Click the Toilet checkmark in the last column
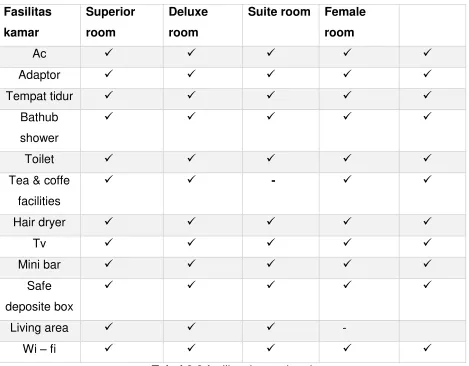The width and height of the screenshot is (469, 366). (x=427, y=158)
